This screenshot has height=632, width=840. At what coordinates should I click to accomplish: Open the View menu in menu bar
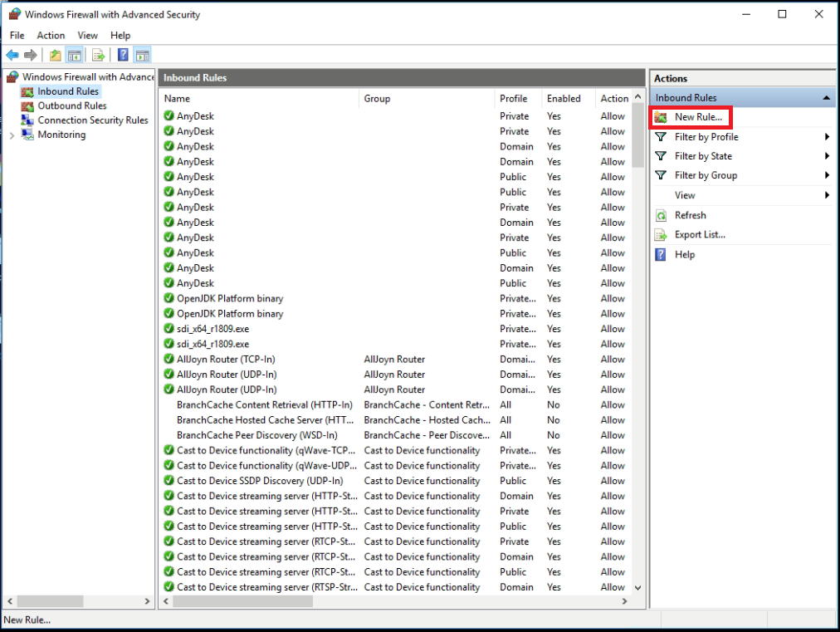coord(87,36)
